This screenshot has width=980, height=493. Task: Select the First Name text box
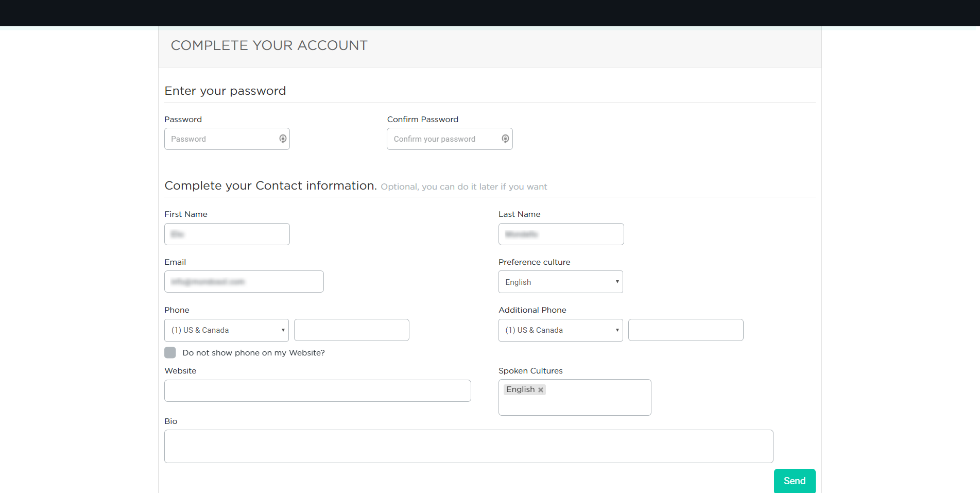(227, 234)
